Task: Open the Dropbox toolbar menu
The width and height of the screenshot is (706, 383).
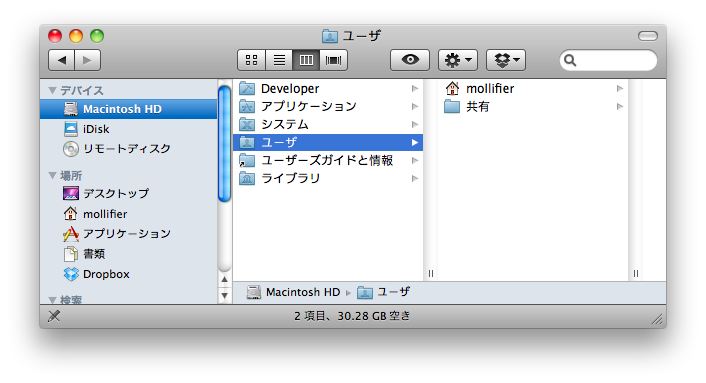Action: point(506,60)
